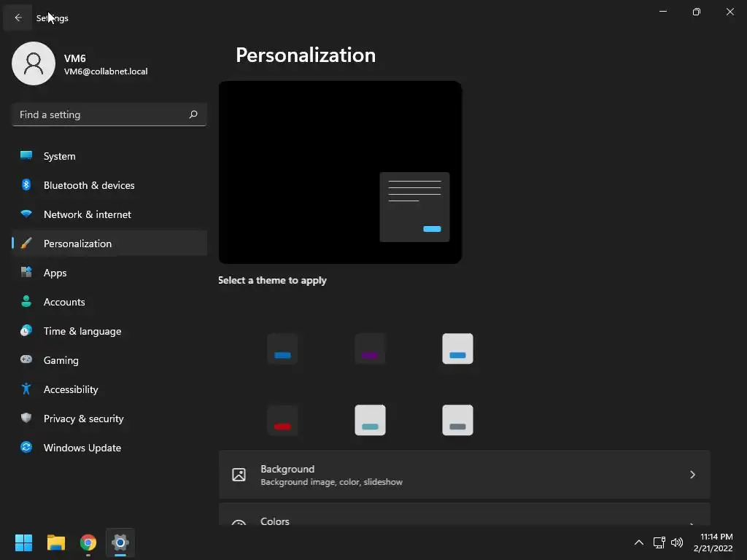747x560 pixels.
Task: Select the dark theme with blue accent
Action: pyautogui.click(x=282, y=349)
